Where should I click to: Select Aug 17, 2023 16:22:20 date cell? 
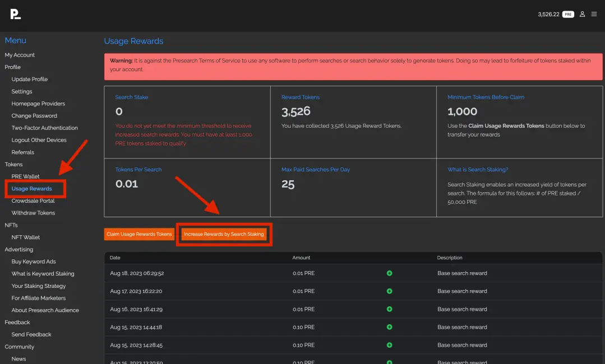click(x=136, y=291)
